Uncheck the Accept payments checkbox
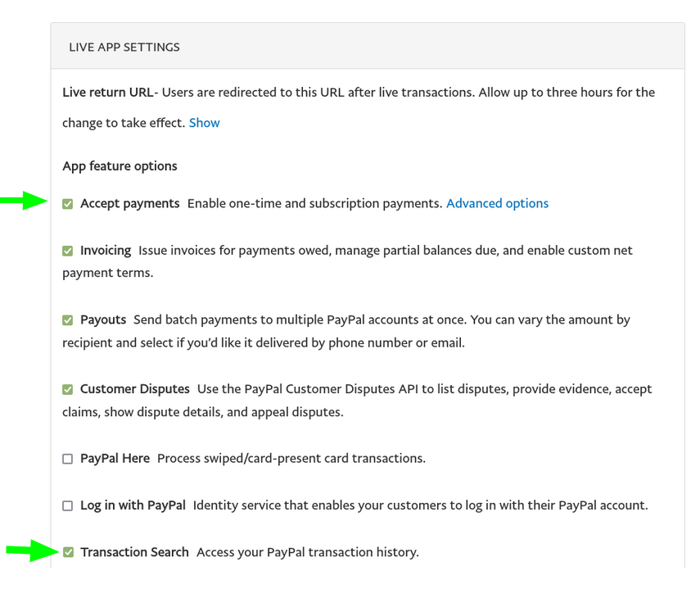 coord(68,204)
